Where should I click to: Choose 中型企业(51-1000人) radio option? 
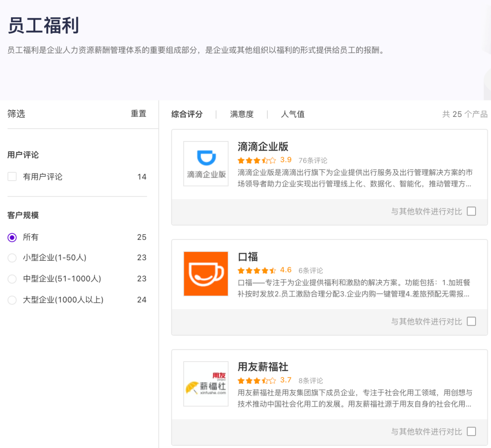(12, 279)
